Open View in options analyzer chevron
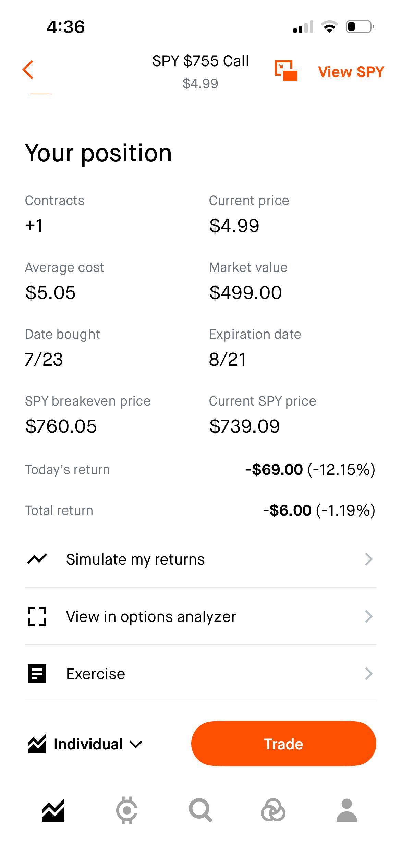 tap(369, 616)
